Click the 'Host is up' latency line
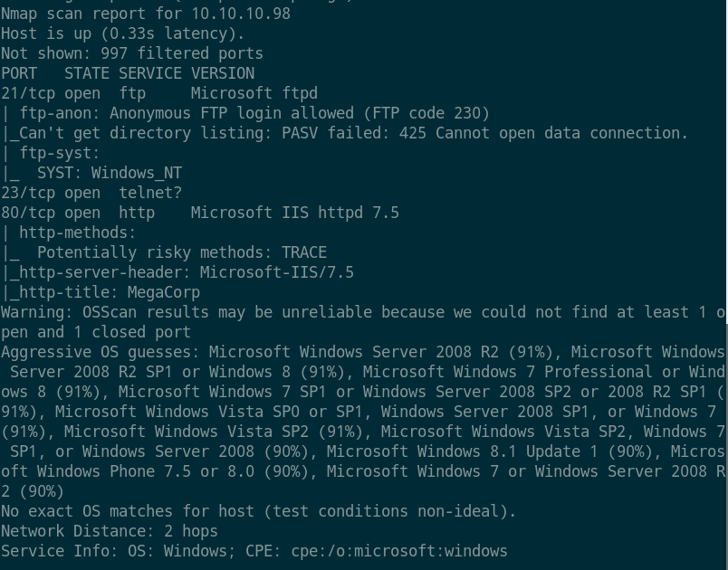The image size is (728, 570). pos(122,33)
